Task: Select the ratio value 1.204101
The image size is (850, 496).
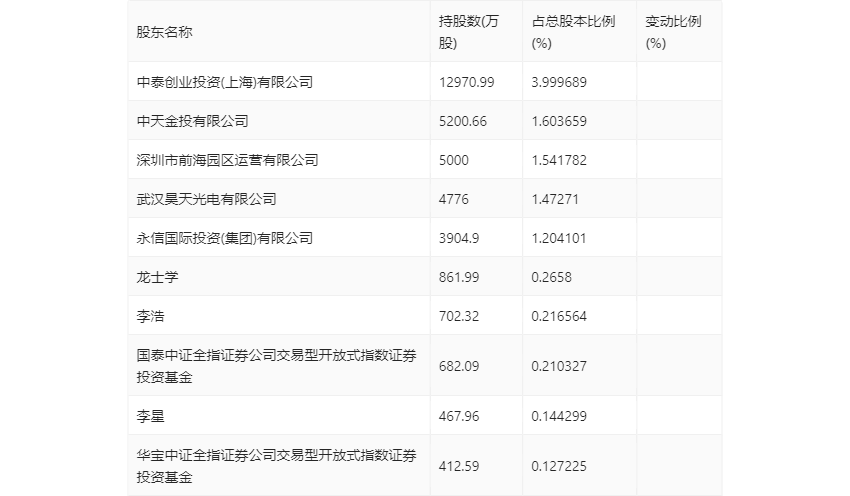Action: point(559,238)
